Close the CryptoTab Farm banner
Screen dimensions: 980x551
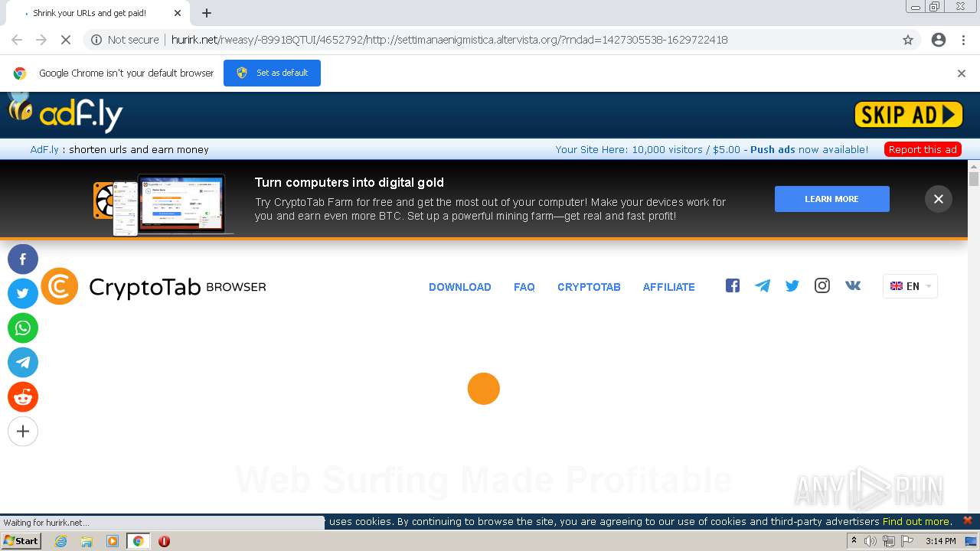[x=939, y=199]
